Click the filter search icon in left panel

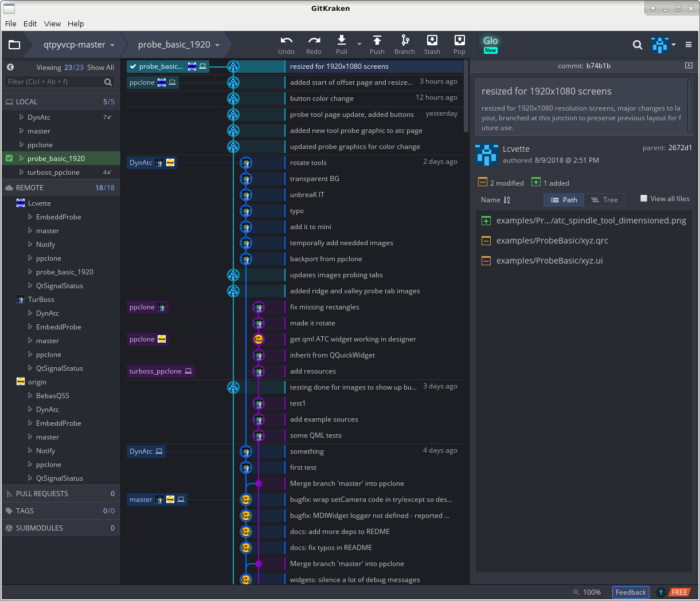click(x=108, y=82)
